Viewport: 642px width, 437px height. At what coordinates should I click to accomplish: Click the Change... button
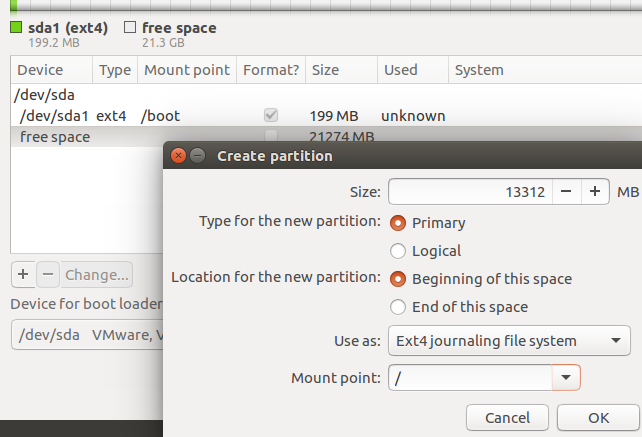(x=97, y=274)
